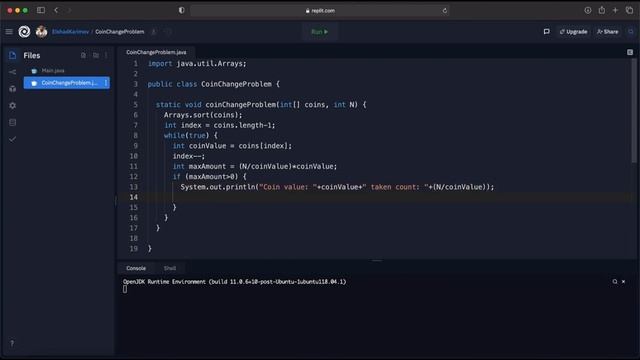Click the CoinChangeProblem repl name
640x360 pixels.
point(120,31)
